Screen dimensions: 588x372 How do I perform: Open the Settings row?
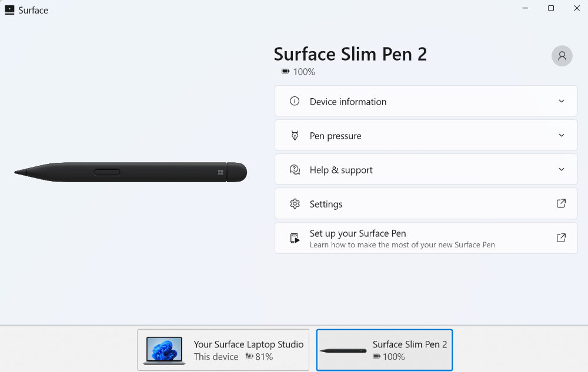click(x=426, y=203)
